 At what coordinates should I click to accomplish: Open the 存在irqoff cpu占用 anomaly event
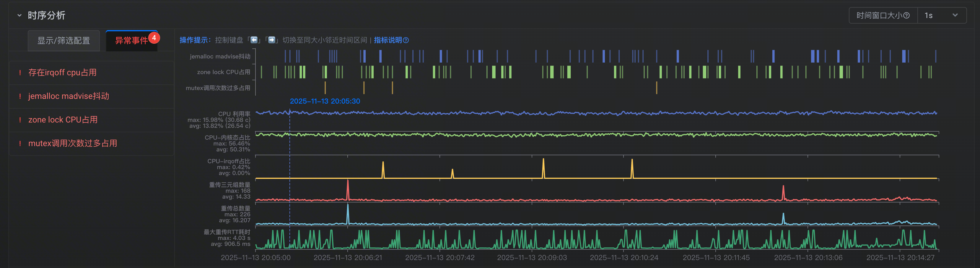pyautogui.click(x=91, y=73)
